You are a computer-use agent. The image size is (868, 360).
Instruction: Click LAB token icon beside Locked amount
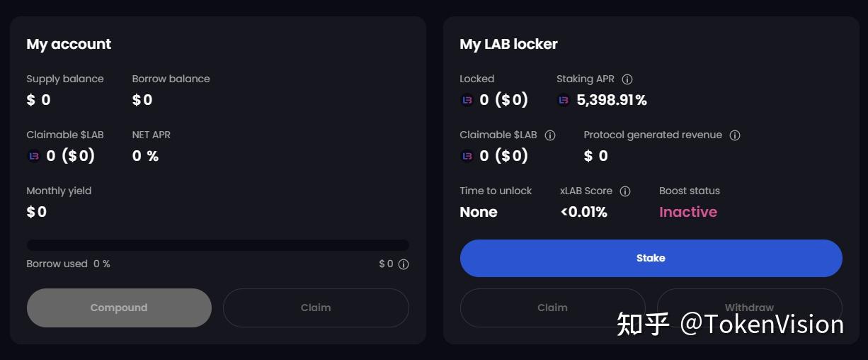[x=467, y=100]
